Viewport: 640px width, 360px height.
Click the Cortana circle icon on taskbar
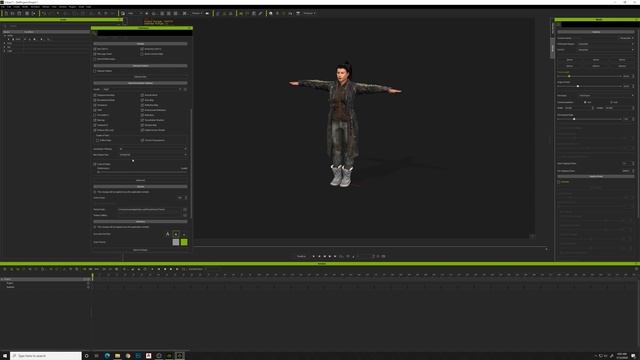[x=87, y=356]
